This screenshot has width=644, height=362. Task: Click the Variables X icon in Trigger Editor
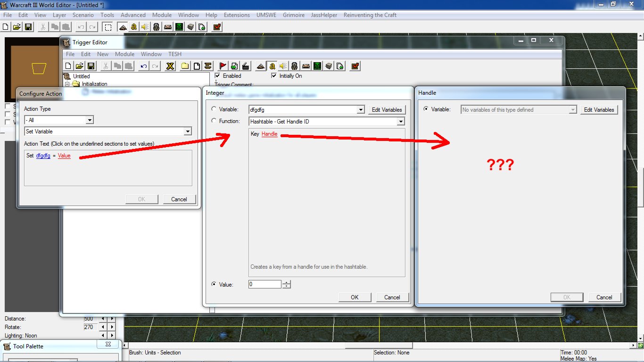[171, 66]
